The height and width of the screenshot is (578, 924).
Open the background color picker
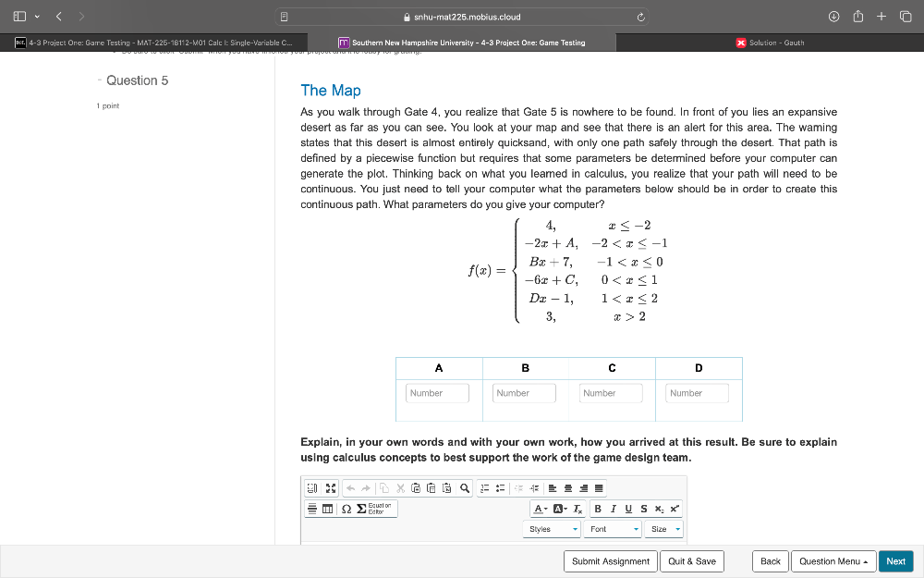[560, 509]
